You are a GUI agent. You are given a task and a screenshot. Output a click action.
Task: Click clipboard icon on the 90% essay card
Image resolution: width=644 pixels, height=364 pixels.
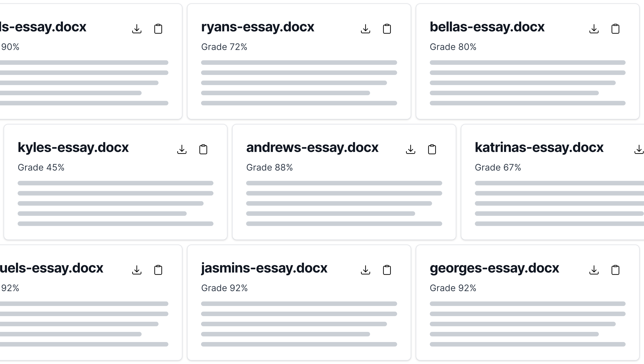158,29
